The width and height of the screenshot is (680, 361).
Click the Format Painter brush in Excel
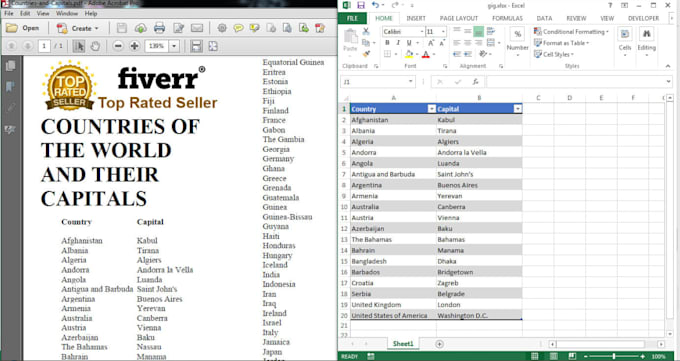[366, 54]
